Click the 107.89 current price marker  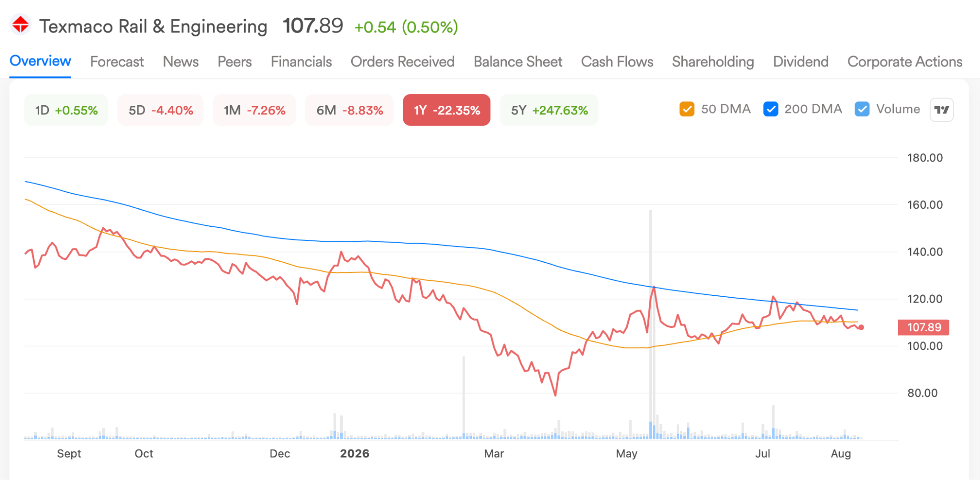point(924,327)
